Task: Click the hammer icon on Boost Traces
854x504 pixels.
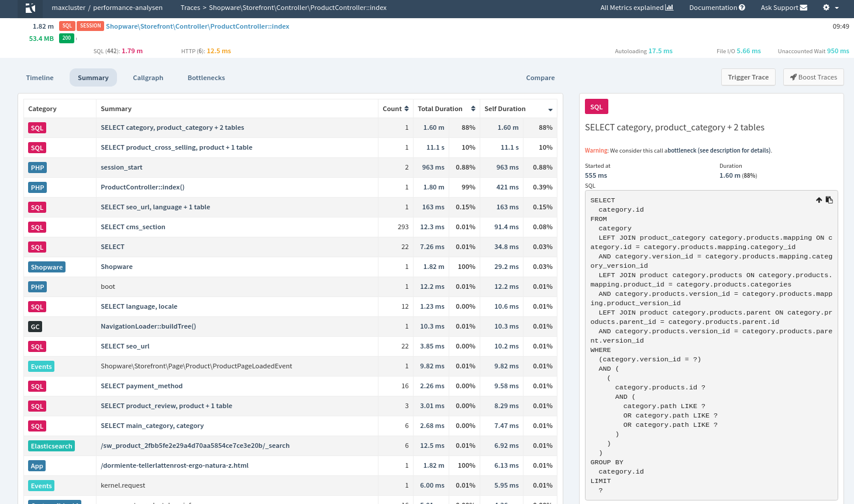Action: pyautogui.click(x=793, y=77)
